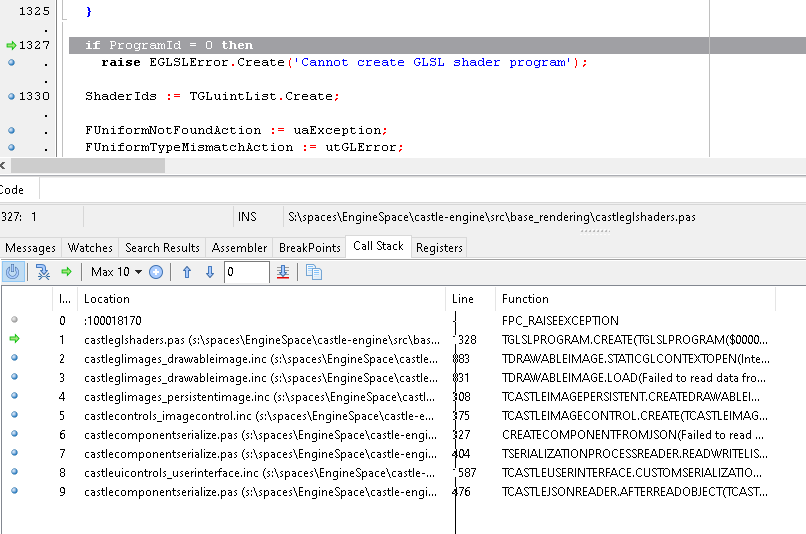This screenshot has width=806, height=534.
Task: Click the green Set as current arrow
Action: 66,272
